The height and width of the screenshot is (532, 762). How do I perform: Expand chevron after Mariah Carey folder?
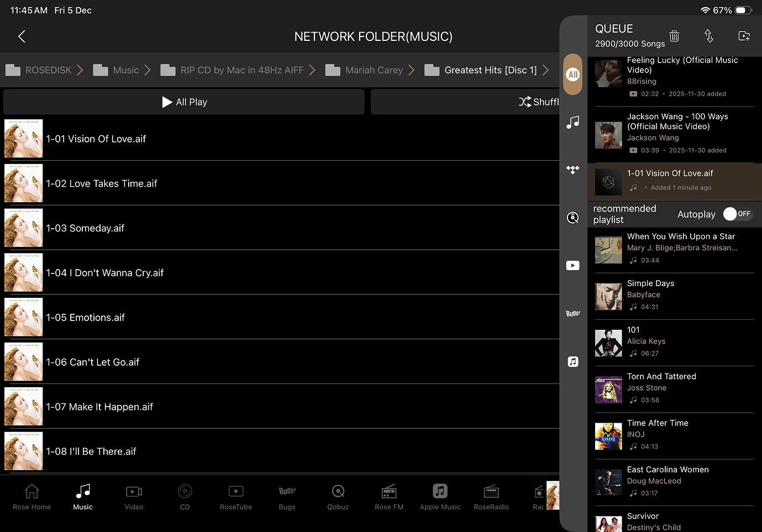tap(411, 70)
